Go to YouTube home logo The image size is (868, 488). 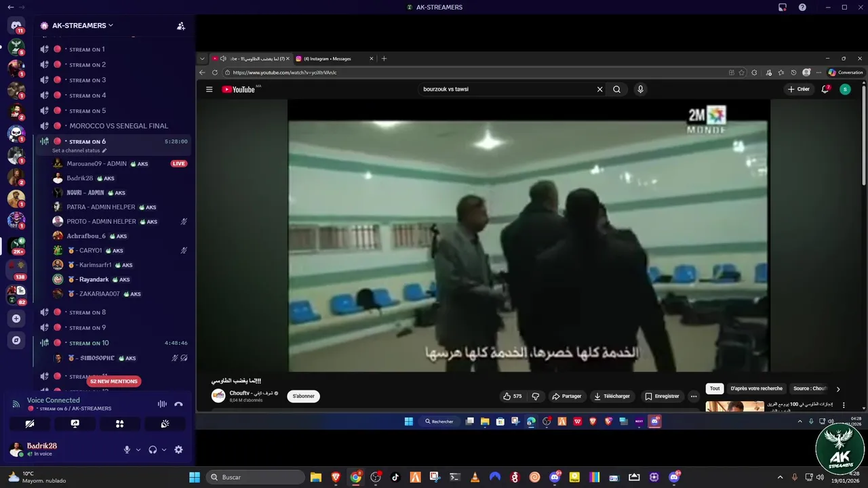point(239,89)
